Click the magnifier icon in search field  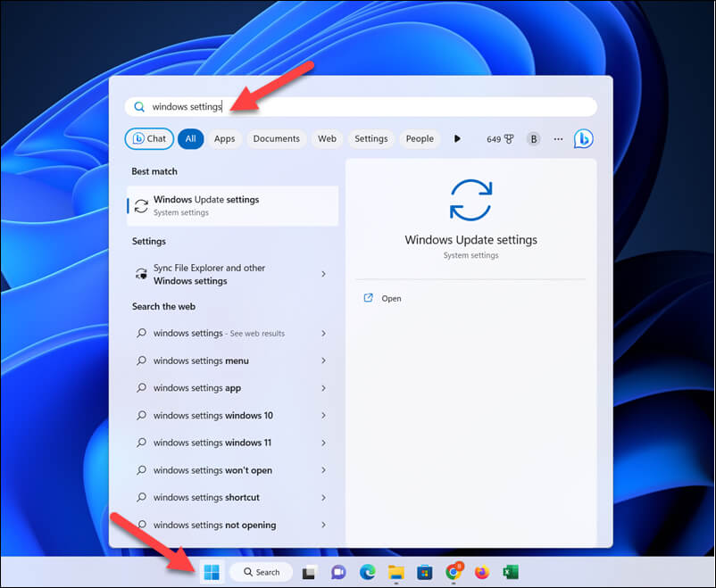(139, 107)
